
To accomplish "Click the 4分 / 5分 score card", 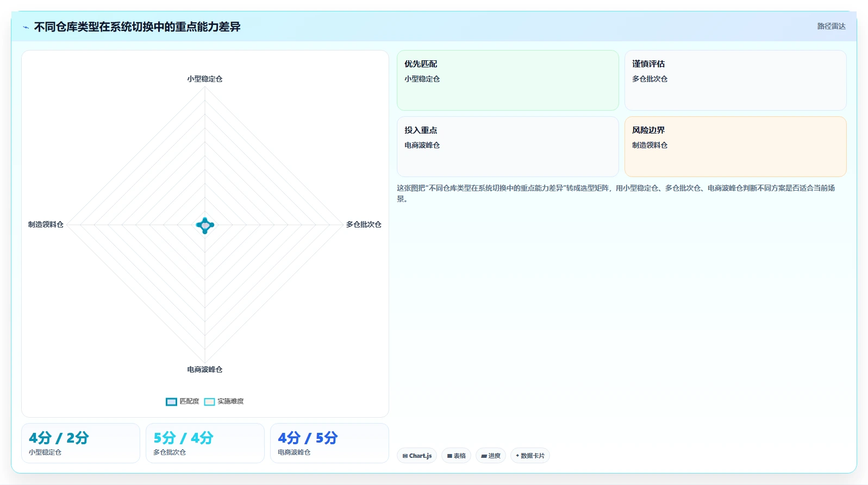I will point(329,443).
